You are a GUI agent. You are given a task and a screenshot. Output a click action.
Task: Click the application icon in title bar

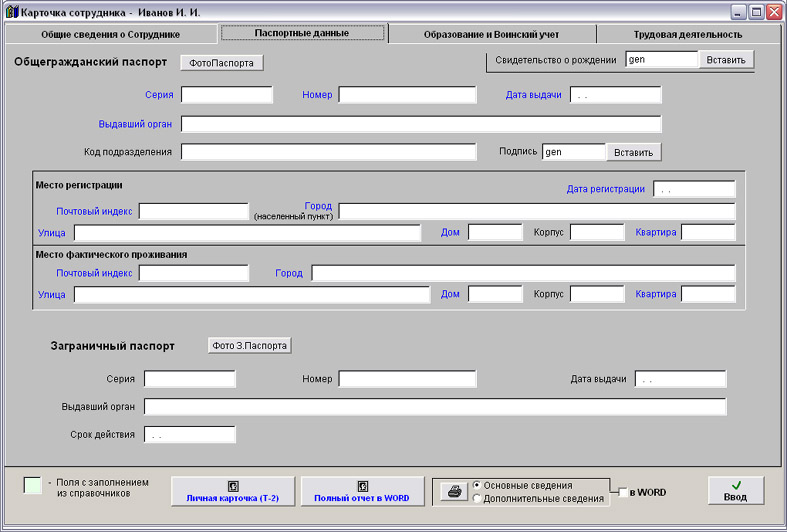click(12, 12)
